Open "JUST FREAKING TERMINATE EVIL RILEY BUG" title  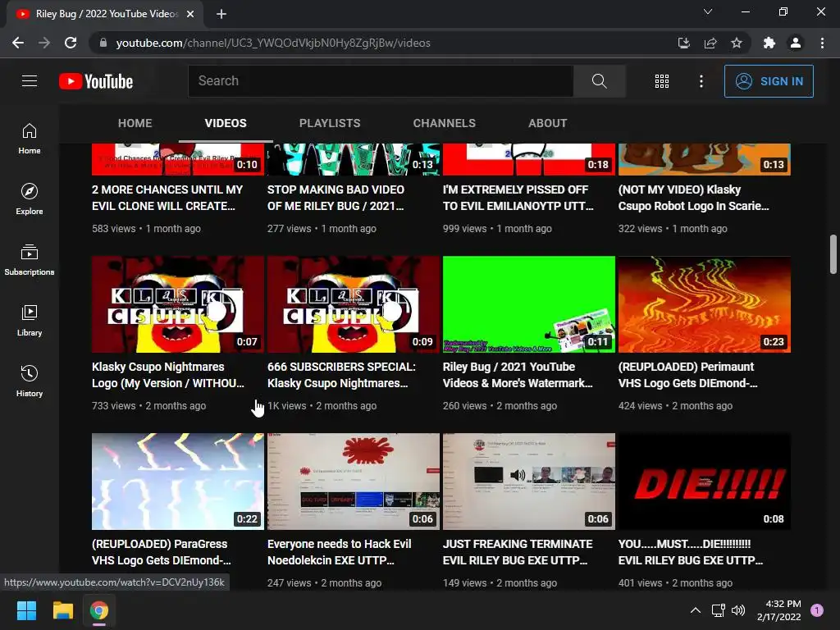[x=518, y=552]
